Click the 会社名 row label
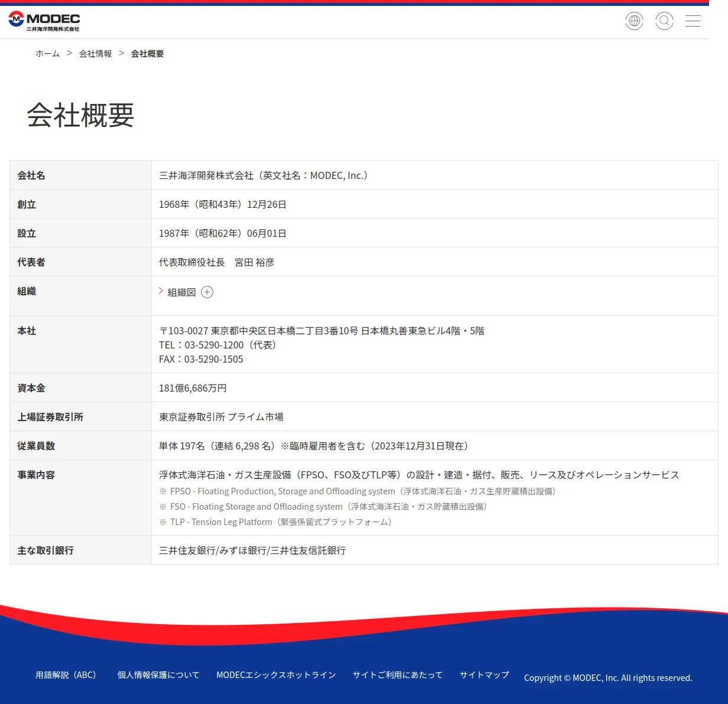The height and width of the screenshot is (704, 728). (x=31, y=175)
